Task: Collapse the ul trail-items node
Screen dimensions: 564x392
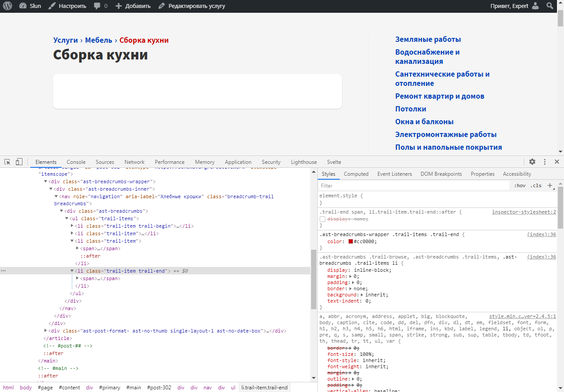Action: pyautogui.click(x=67, y=218)
